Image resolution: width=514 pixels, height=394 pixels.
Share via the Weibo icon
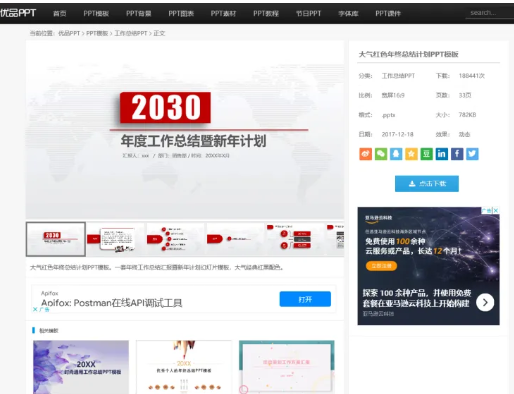(365, 154)
